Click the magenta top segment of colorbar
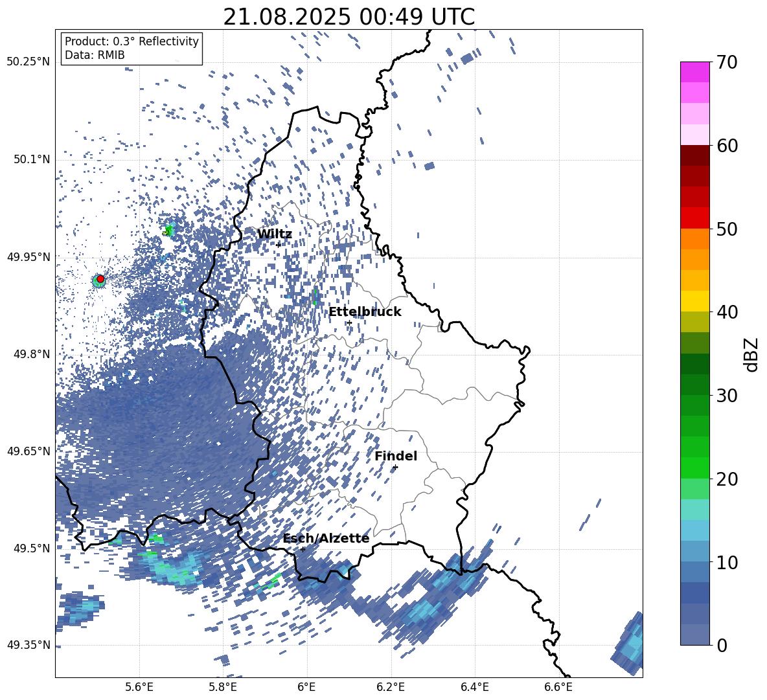 [694, 72]
